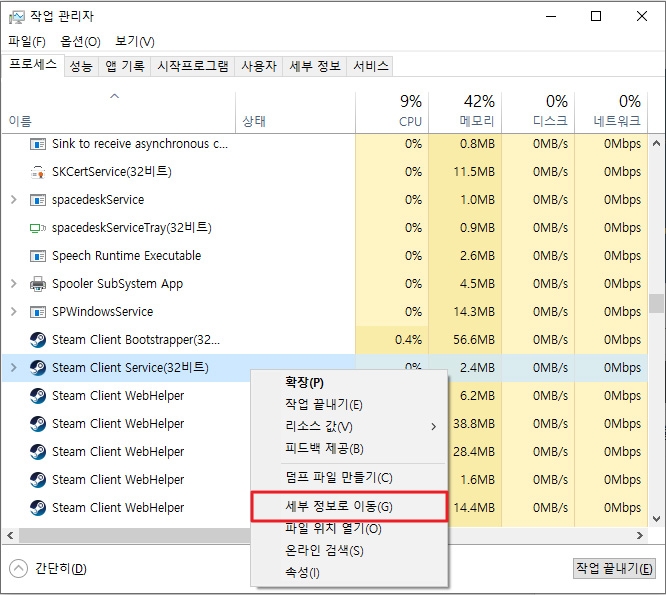Image resolution: width=666 pixels, height=595 pixels.
Task: Switch to the 프로세스 tab
Action: coord(33,65)
